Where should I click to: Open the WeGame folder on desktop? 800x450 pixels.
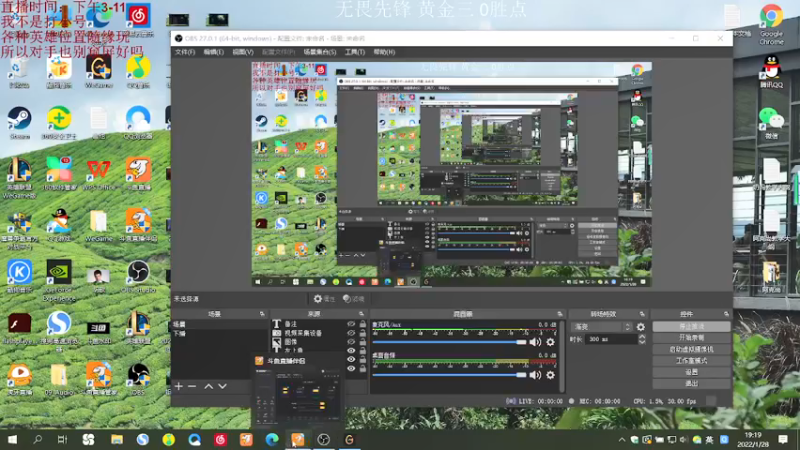tap(98, 226)
